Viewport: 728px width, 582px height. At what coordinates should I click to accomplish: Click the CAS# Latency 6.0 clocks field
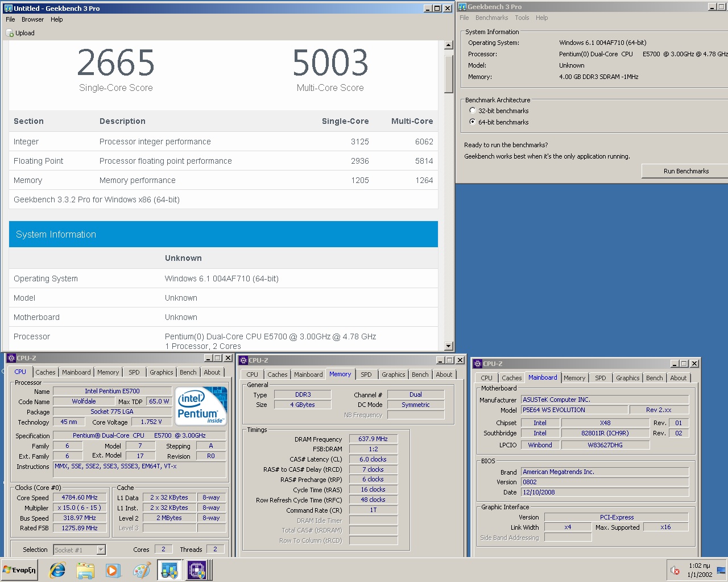coord(373,459)
